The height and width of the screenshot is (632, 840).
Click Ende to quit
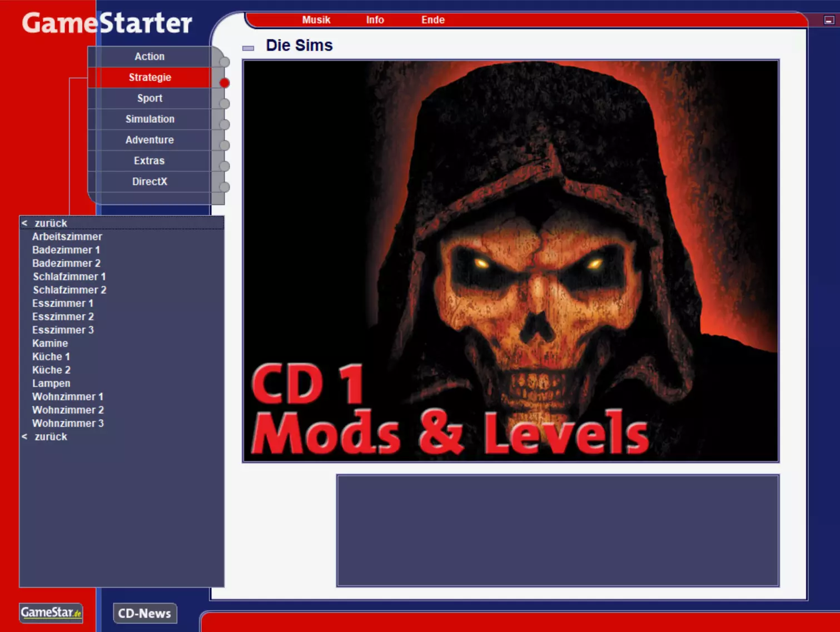pyautogui.click(x=433, y=20)
